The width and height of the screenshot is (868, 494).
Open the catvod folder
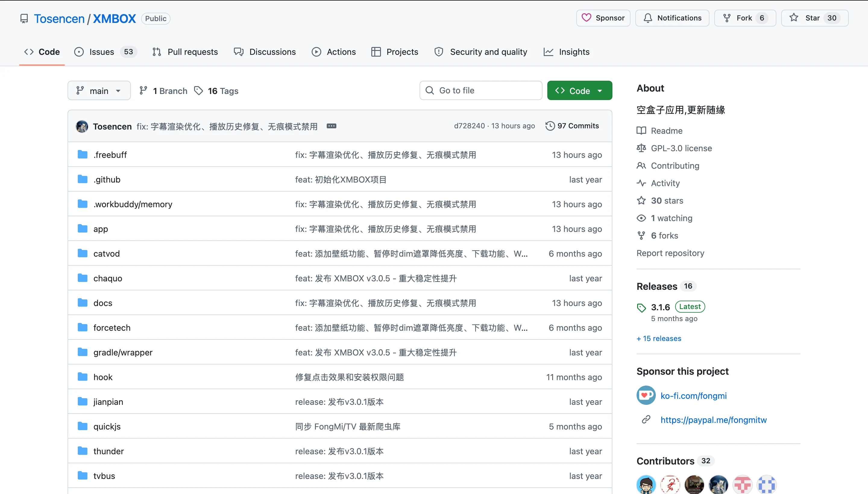click(x=107, y=253)
